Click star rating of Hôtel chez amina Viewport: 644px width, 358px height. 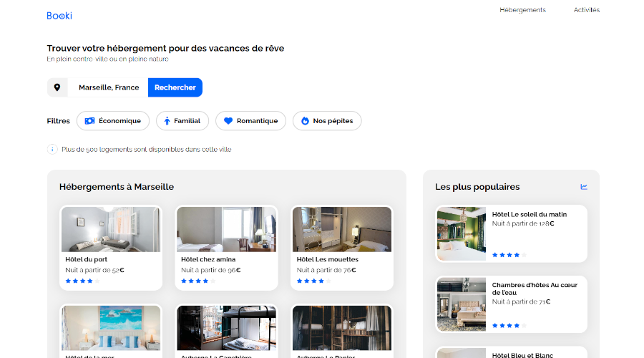coord(198,281)
